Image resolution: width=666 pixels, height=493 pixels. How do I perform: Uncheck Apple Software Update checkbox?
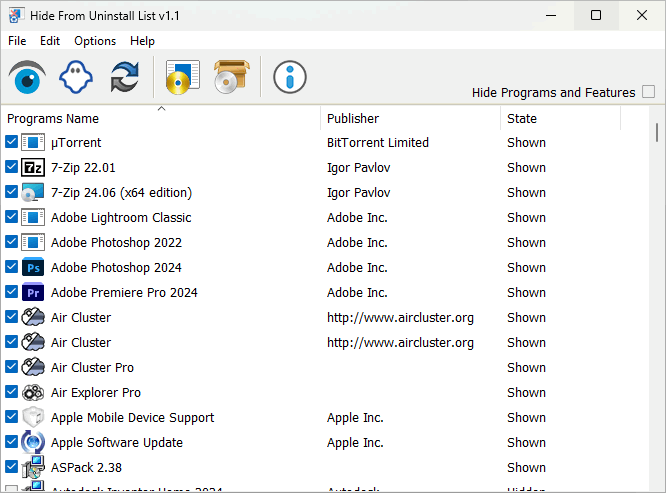click(11, 442)
